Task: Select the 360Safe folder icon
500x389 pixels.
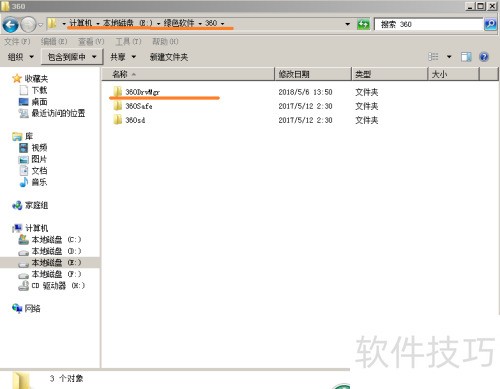Action: (118, 106)
